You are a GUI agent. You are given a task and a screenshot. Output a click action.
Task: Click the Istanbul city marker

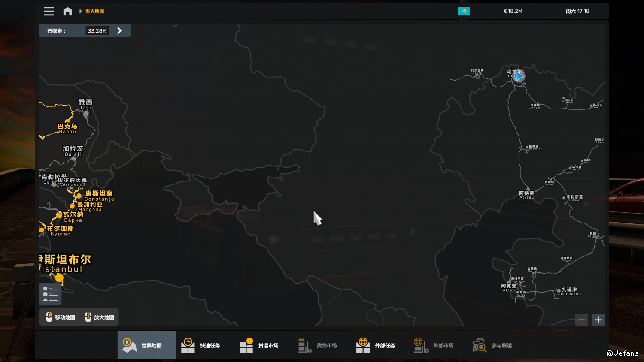point(59,278)
